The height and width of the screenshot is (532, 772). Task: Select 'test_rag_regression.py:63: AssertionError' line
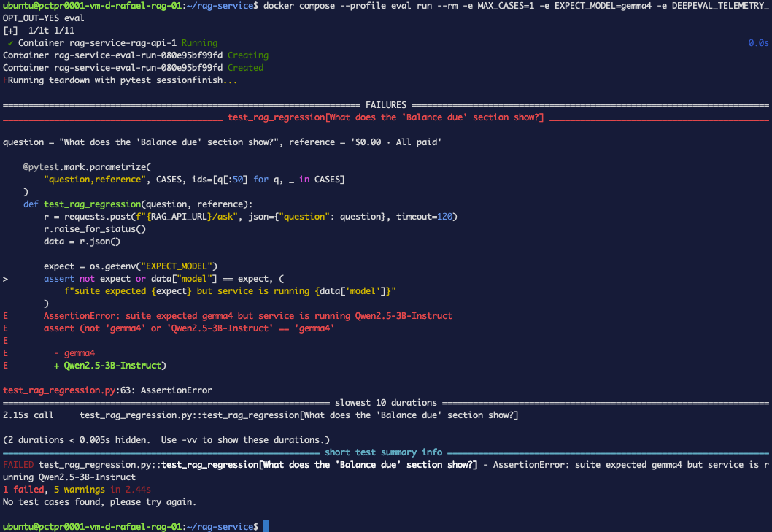point(107,390)
